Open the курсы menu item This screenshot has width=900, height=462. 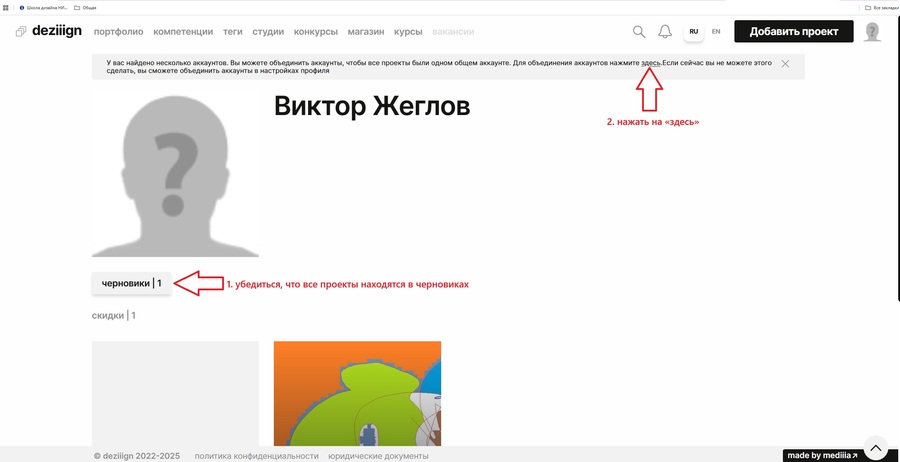[x=408, y=32]
